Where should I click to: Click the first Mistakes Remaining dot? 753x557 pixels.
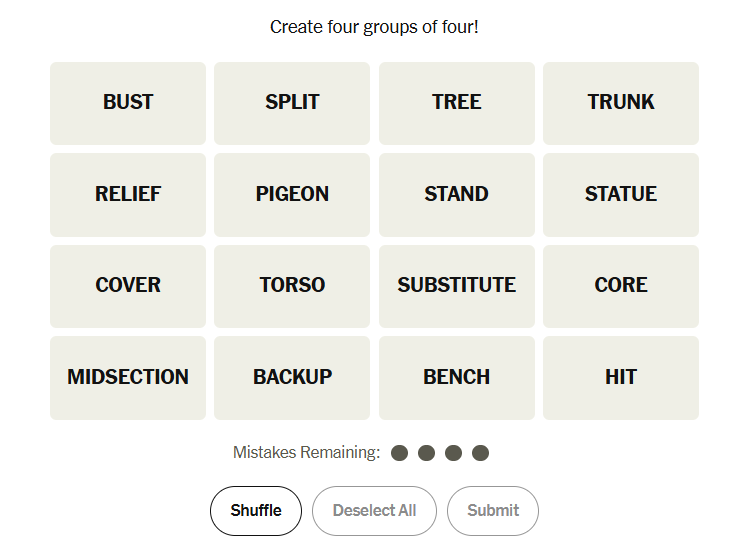pyautogui.click(x=400, y=453)
